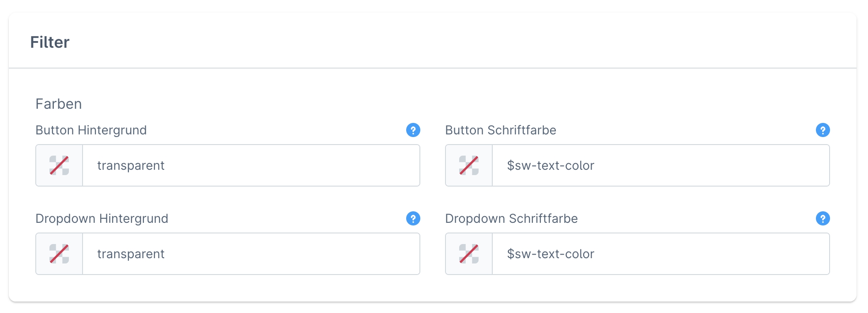The height and width of the screenshot is (313, 868).
Task: Click the divider line under Filter title
Action: (433, 68)
